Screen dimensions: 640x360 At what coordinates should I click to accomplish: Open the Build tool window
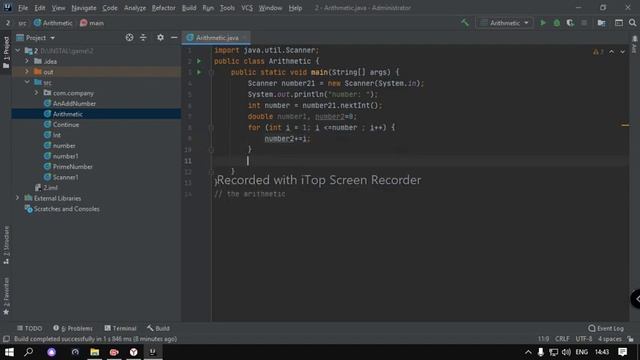coord(158,328)
